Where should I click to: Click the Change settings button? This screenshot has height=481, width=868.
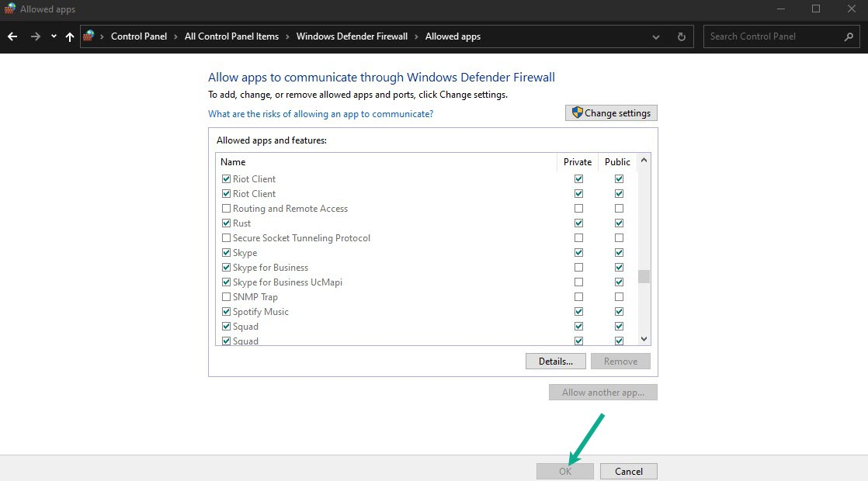point(611,112)
